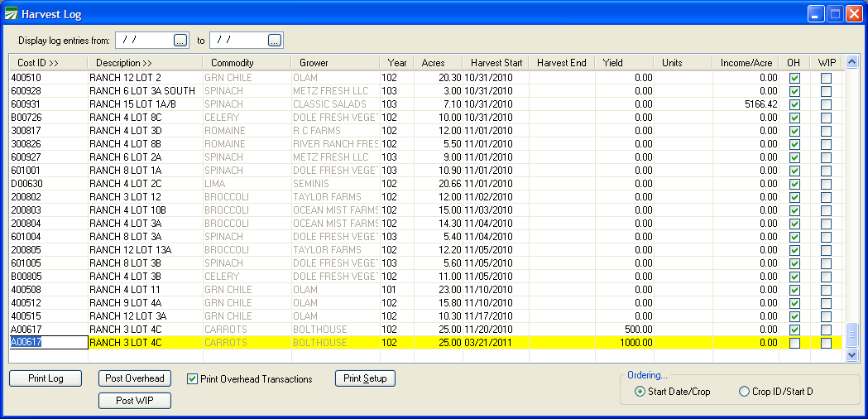Check OH box for highlighted A00617 row
Screen dimensions: 868x419
pyautogui.click(x=794, y=343)
